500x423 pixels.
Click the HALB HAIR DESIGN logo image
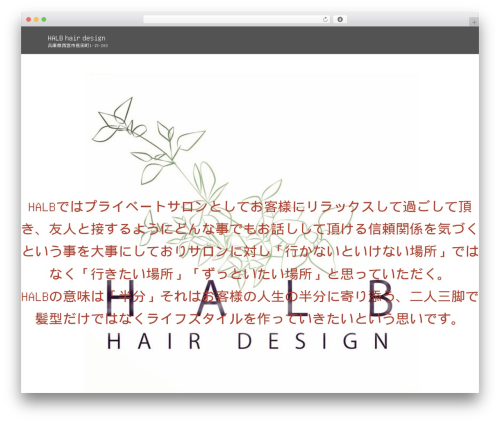pyautogui.click(x=252, y=233)
